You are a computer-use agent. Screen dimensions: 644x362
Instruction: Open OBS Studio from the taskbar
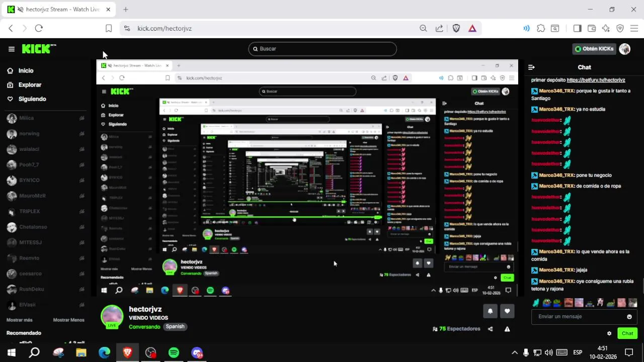[x=150, y=352]
